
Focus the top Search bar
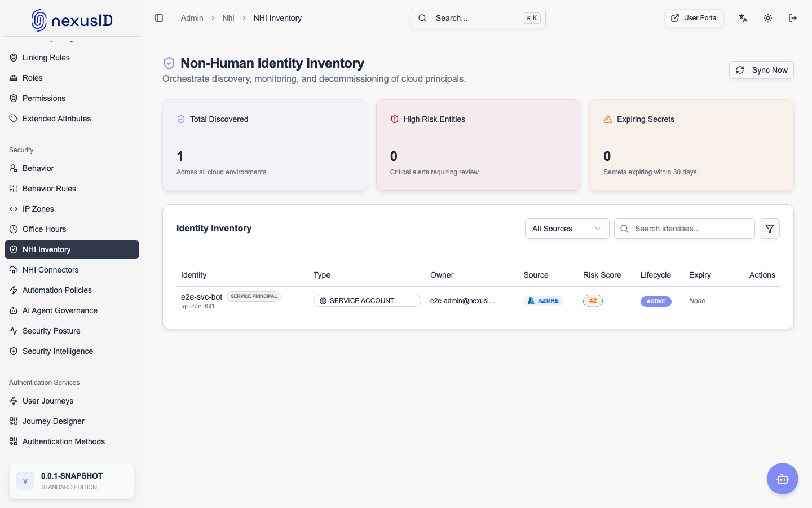click(478, 18)
